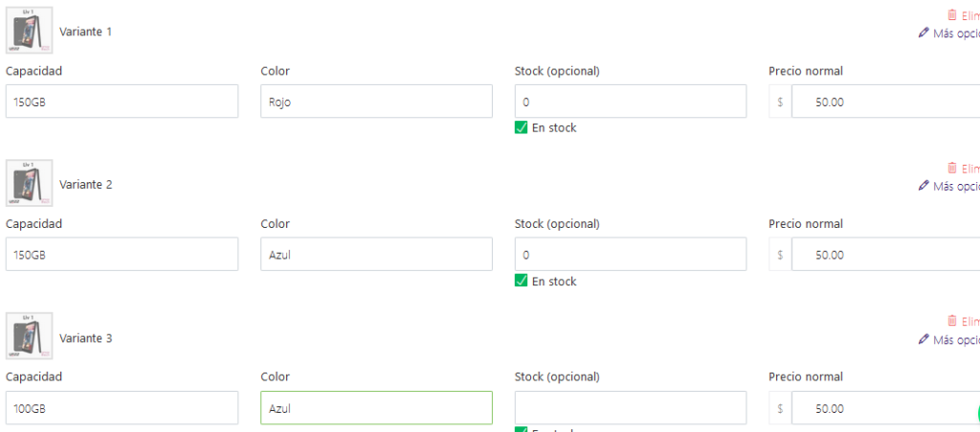Click the Color field containing Rojo
The width and height of the screenshot is (980, 432).
pos(376,102)
